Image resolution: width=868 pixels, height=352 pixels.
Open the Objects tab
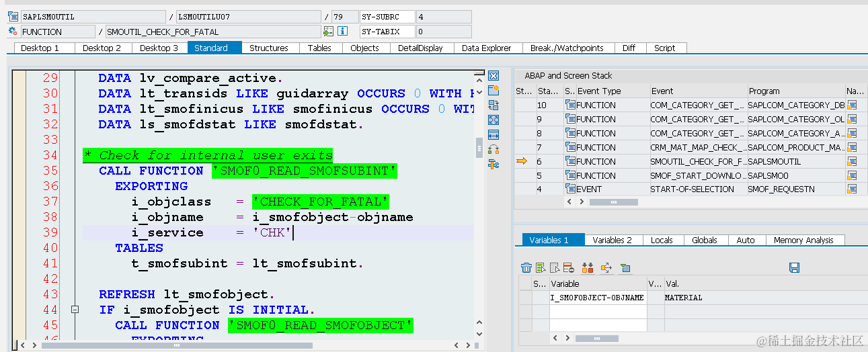(364, 48)
